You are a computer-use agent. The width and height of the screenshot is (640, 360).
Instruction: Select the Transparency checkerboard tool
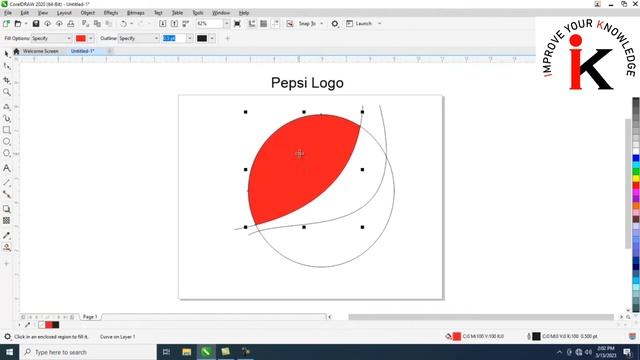click(7, 221)
